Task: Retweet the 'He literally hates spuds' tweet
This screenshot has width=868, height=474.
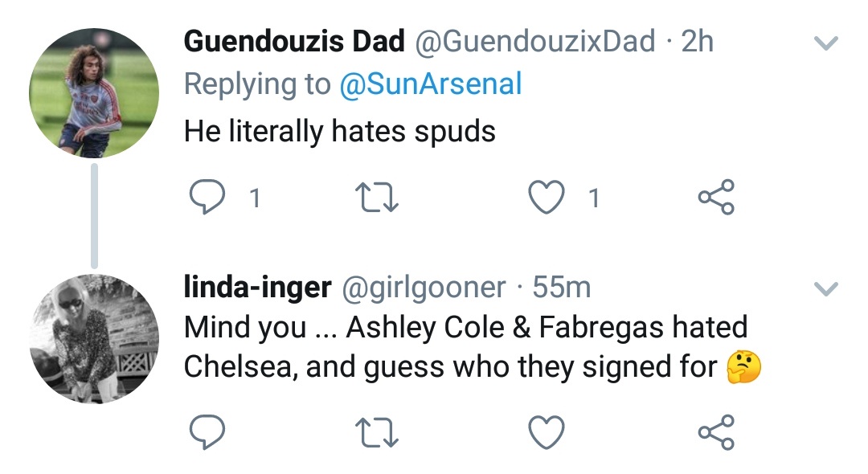Action: point(376,198)
